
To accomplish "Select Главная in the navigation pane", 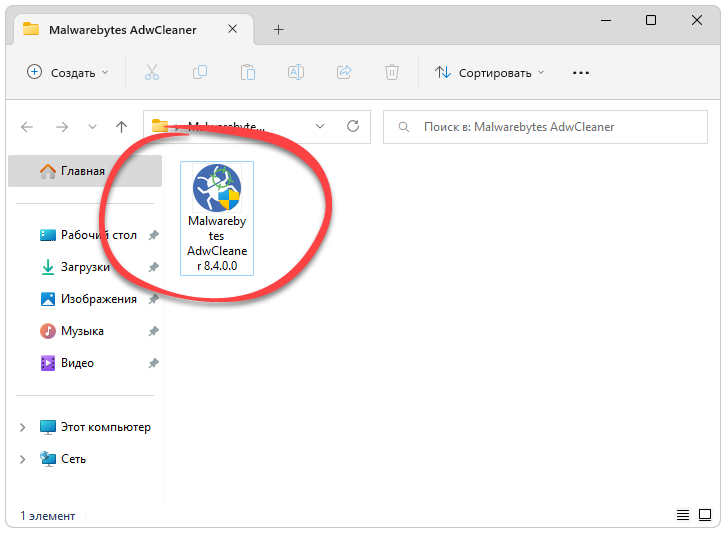I will (85, 171).
